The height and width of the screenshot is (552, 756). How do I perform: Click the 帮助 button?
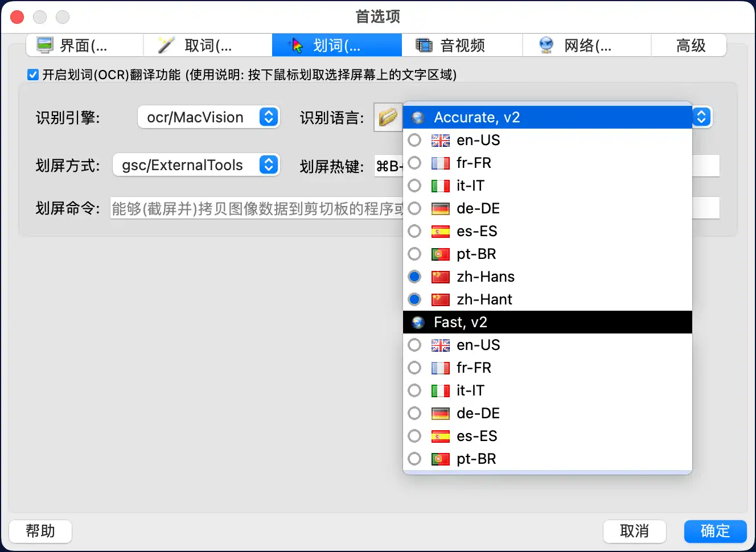(x=40, y=531)
